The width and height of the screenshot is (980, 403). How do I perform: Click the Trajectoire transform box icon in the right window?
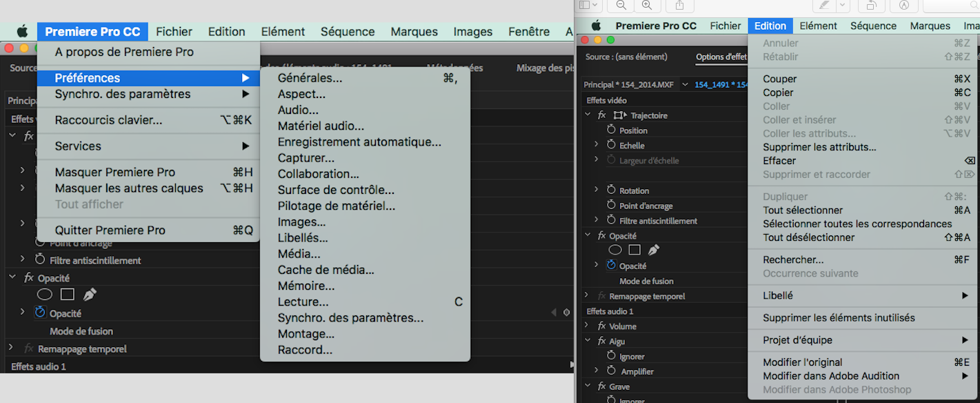621,115
